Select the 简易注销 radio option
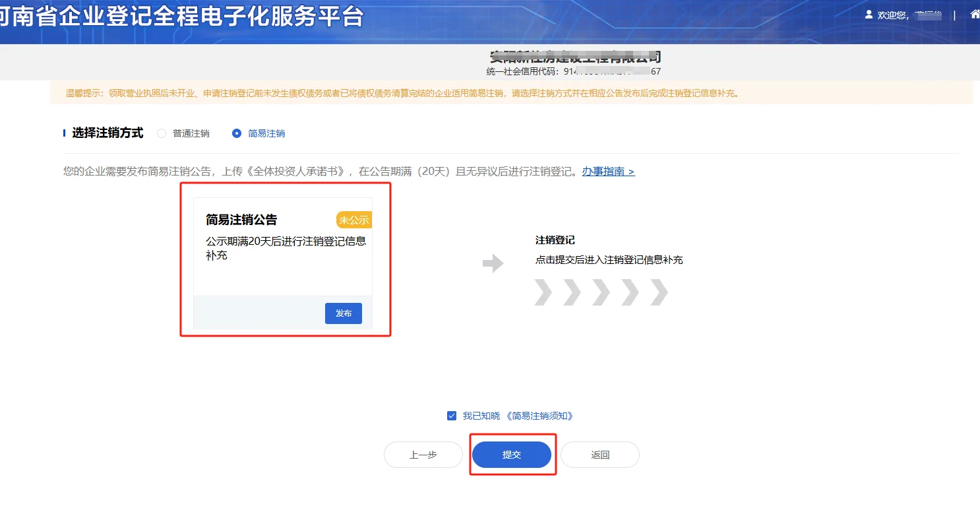 tap(236, 133)
